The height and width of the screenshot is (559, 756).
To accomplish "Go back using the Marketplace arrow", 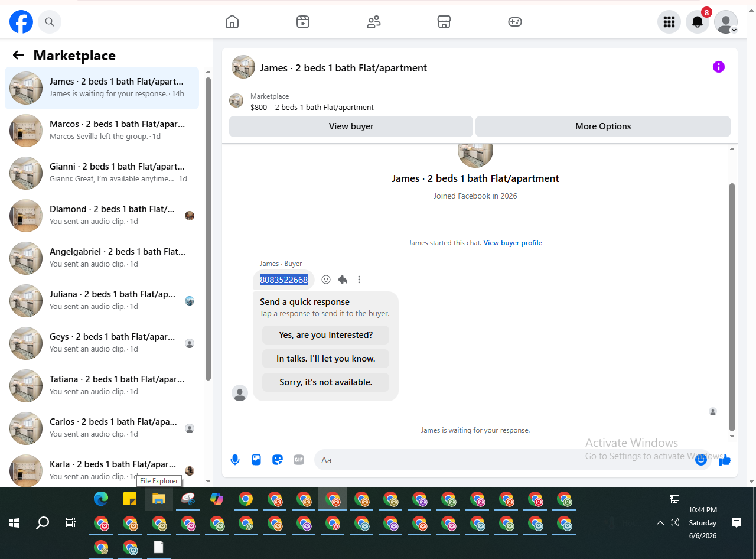I will (18, 55).
